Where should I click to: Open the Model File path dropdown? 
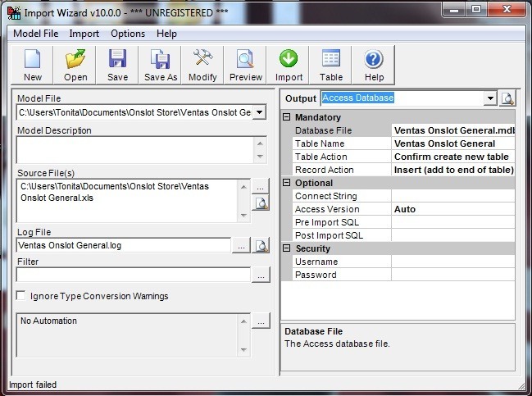pyautogui.click(x=259, y=112)
